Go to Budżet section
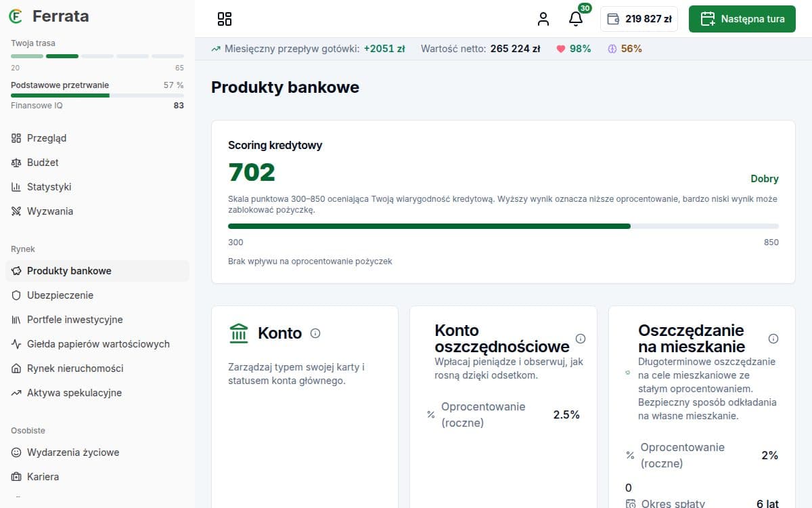Screen dimensions: 812x508 coord(97,163)
